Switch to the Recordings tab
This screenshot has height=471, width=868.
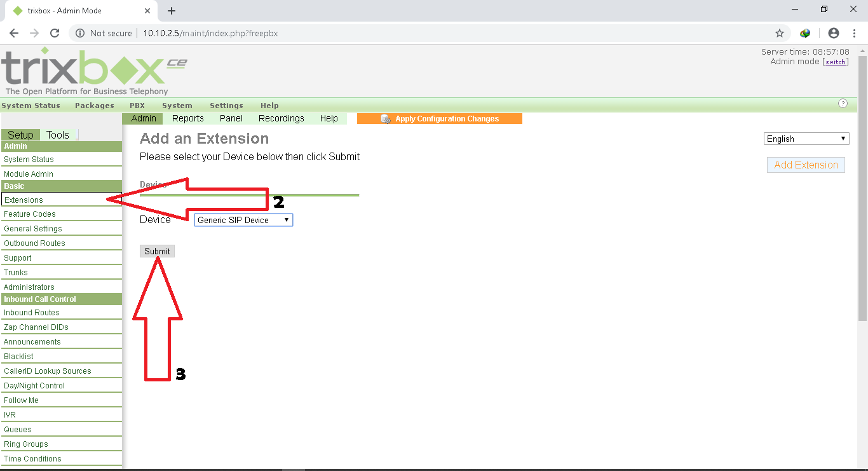[281, 118]
